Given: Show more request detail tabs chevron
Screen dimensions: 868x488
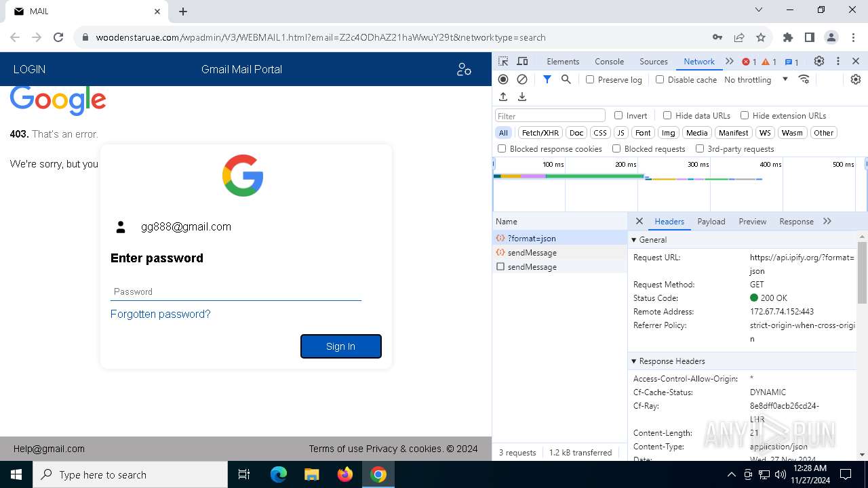Looking at the screenshot, I should [827, 221].
